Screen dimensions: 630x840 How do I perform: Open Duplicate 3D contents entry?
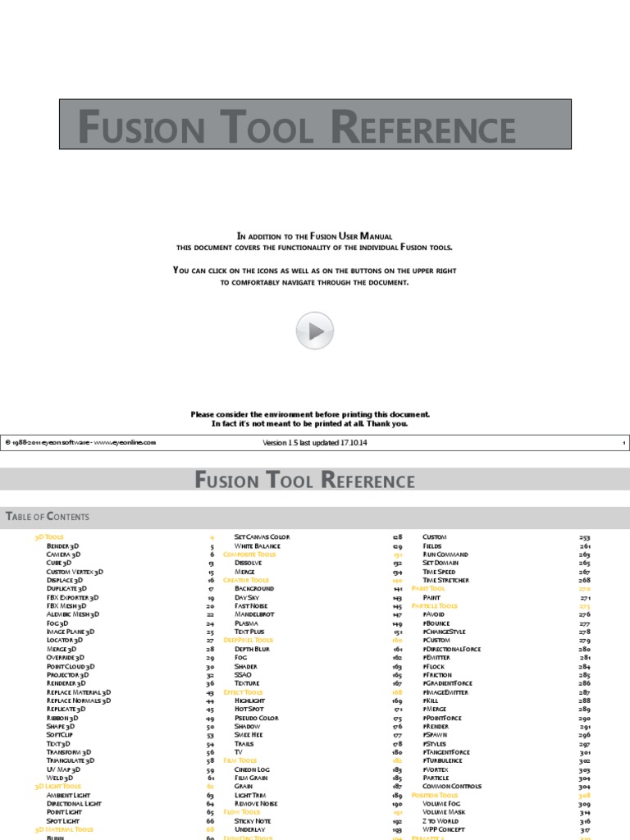(x=66, y=588)
